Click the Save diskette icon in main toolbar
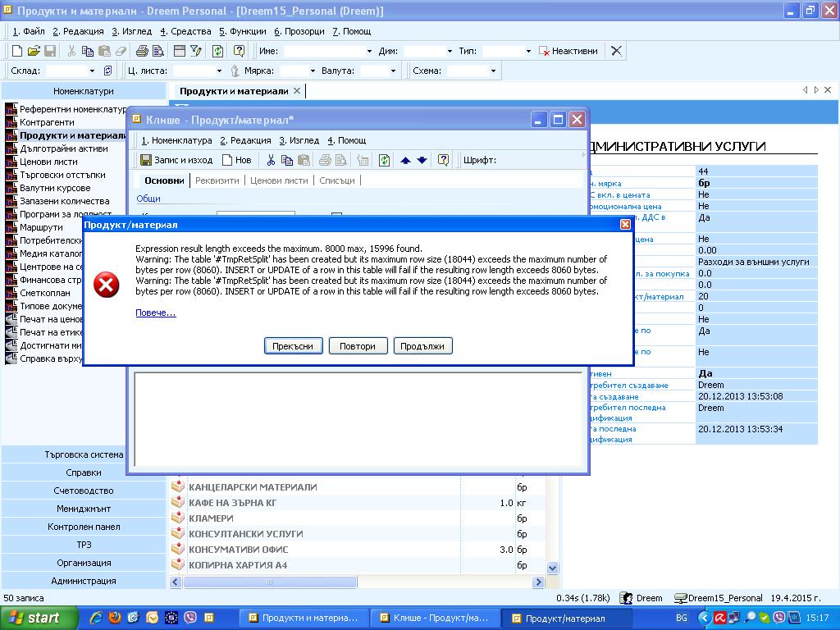Image resolution: width=840 pixels, height=630 pixels. 50,51
